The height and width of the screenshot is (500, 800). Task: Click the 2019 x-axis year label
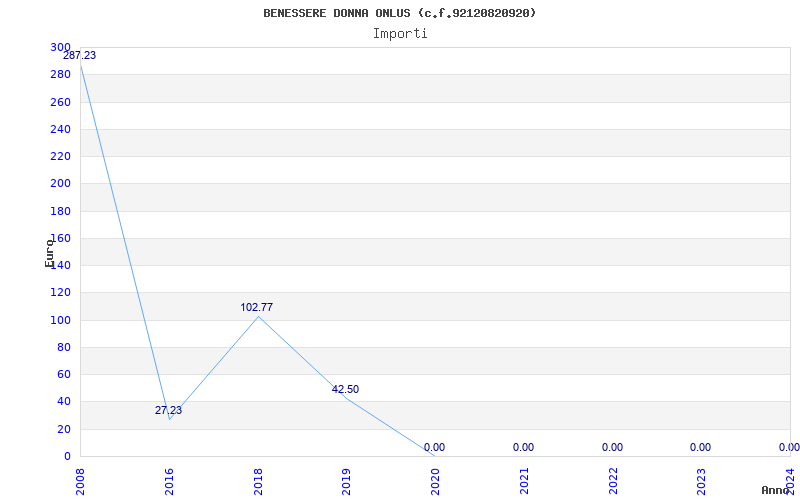346,481
